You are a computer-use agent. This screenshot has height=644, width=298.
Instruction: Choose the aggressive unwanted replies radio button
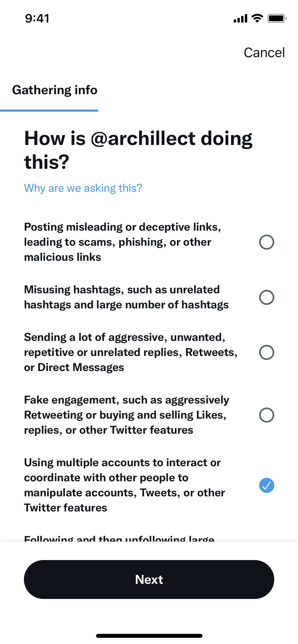266,352
